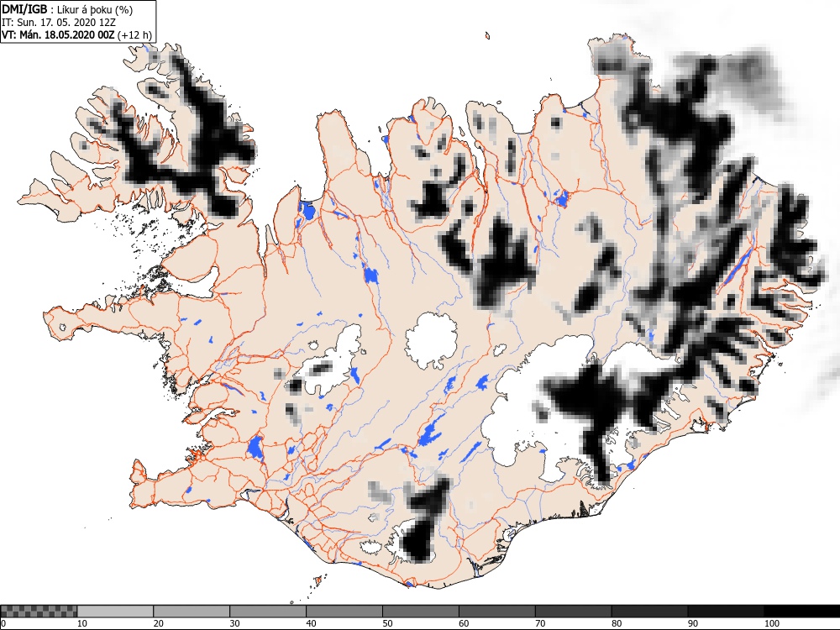Click the round white central glacier (Hofsjökull)

point(431,341)
